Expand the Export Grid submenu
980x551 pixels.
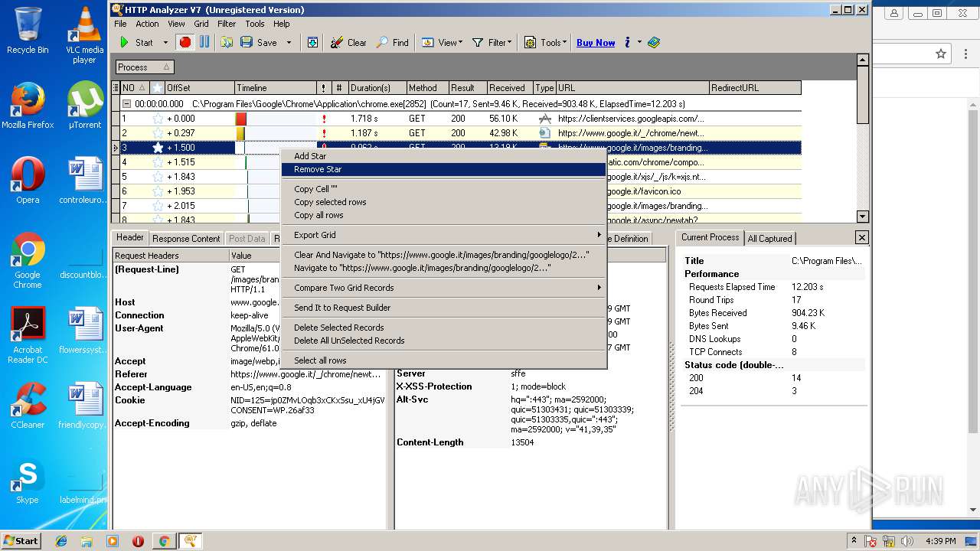pyautogui.click(x=444, y=235)
